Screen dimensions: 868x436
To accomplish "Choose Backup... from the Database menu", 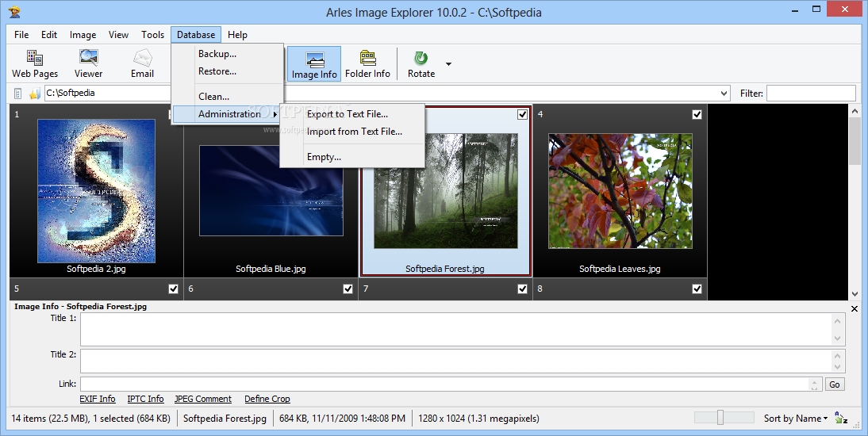I will tap(228, 54).
